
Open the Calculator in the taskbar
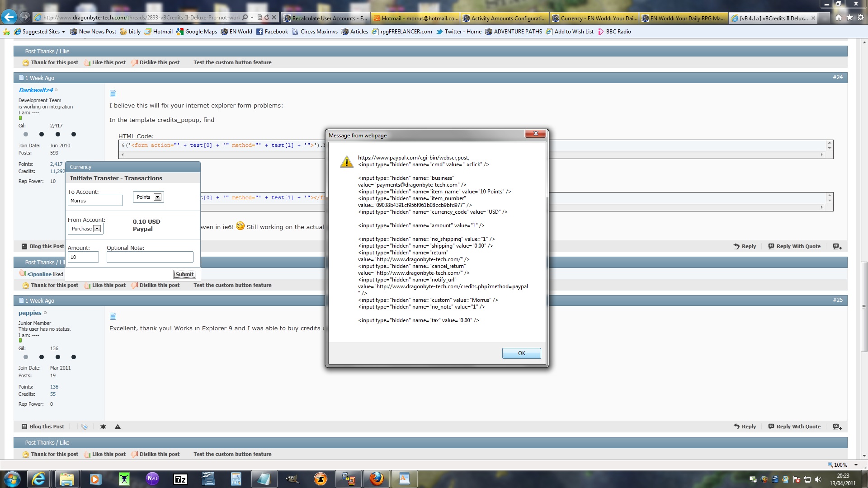[236, 479]
